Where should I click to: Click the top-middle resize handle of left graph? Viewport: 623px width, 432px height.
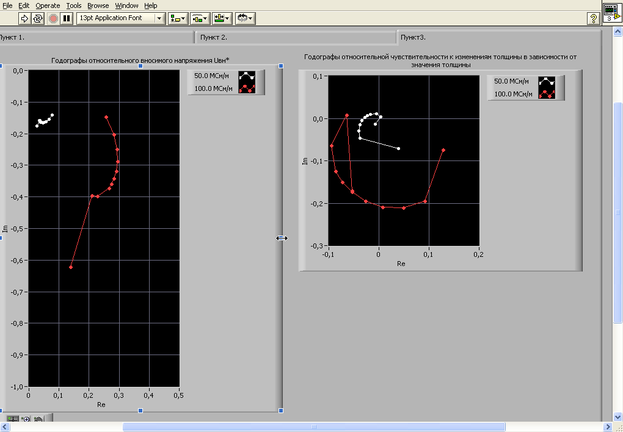pyautogui.click(x=140, y=66)
